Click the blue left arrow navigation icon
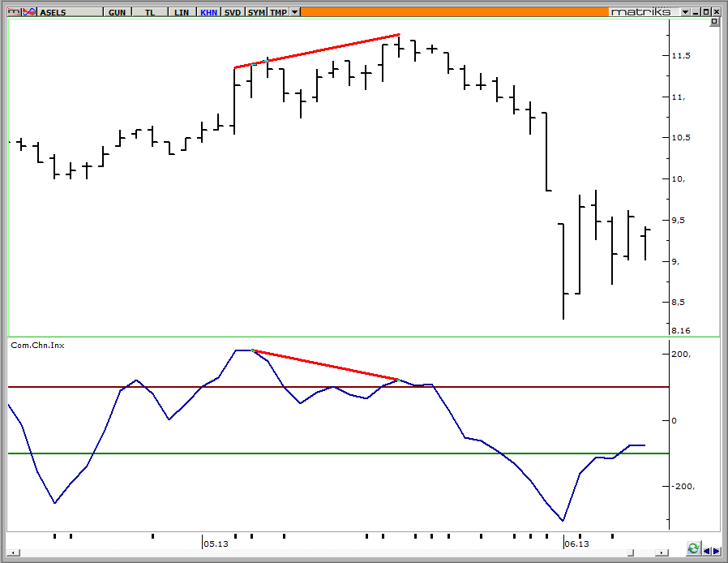Image resolution: width=728 pixels, height=563 pixels. [x=707, y=551]
